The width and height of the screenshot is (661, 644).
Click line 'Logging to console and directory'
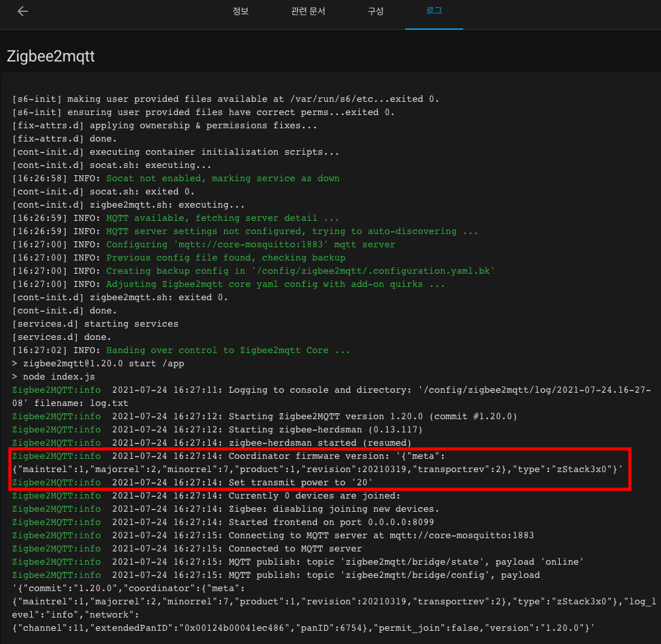[x=331, y=397]
